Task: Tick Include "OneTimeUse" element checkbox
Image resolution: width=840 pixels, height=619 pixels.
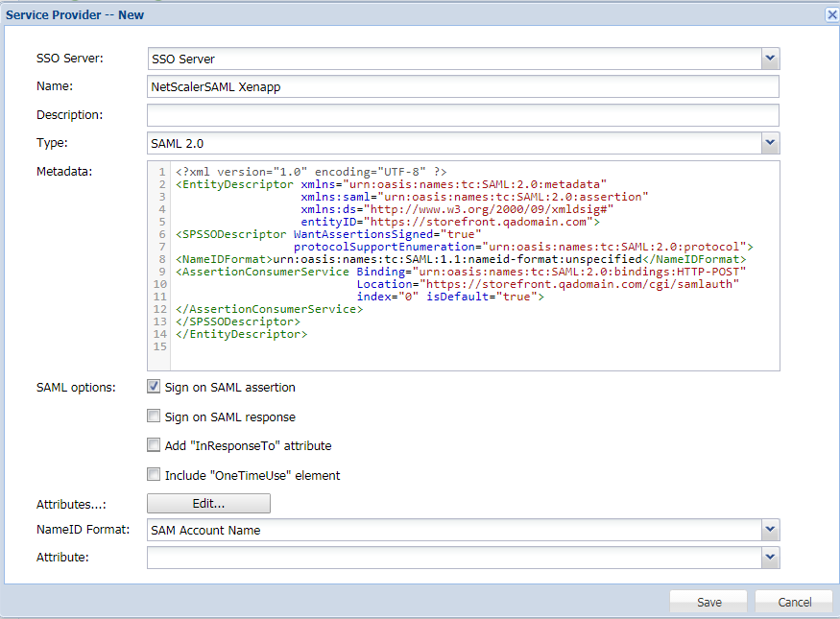Action: [x=154, y=474]
